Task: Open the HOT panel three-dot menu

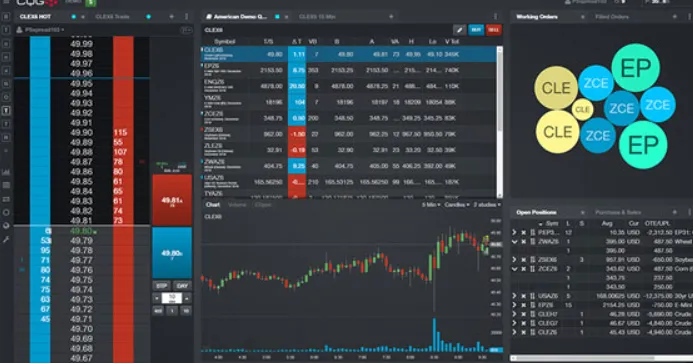Action: click(x=187, y=17)
